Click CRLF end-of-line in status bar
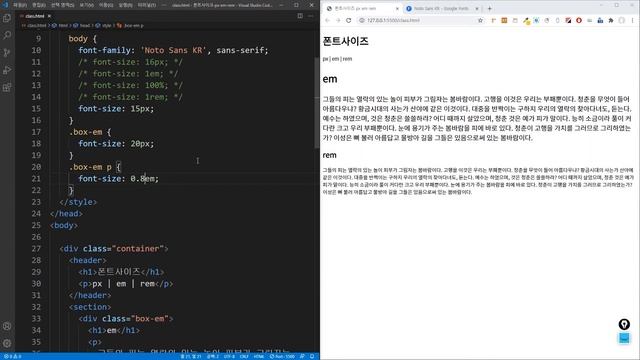The height and width of the screenshot is (360, 640). click(x=244, y=356)
